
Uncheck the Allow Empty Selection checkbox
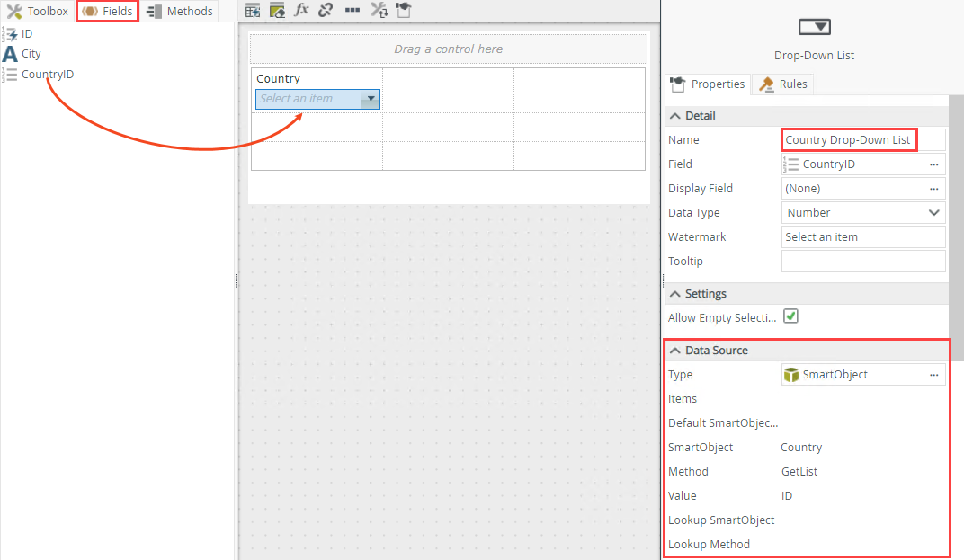(790, 316)
